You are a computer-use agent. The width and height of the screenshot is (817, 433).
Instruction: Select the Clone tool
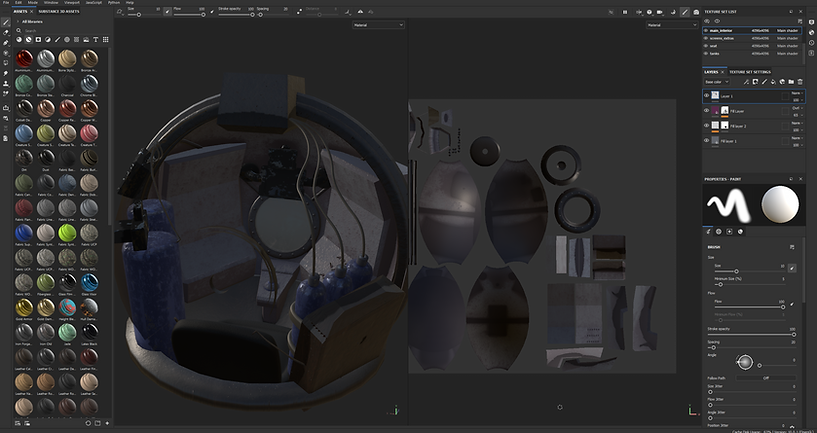click(6, 83)
